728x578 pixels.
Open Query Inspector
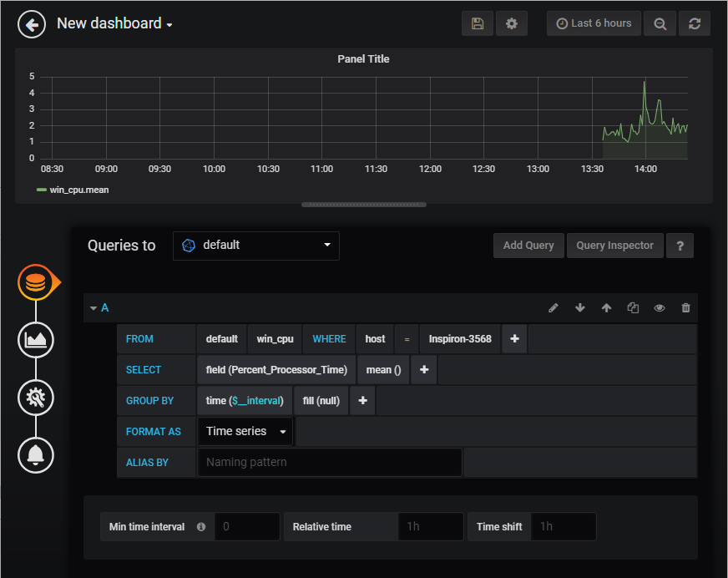click(x=614, y=246)
